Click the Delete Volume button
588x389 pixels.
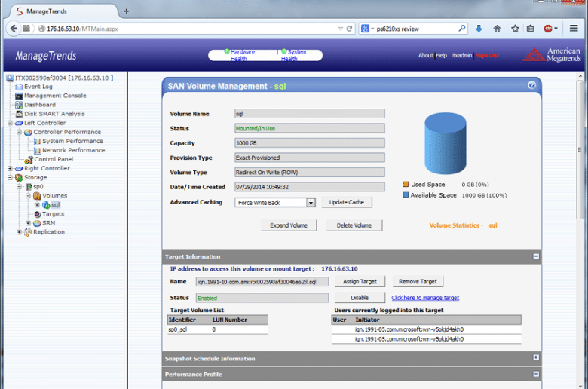(x=354, y=225)
